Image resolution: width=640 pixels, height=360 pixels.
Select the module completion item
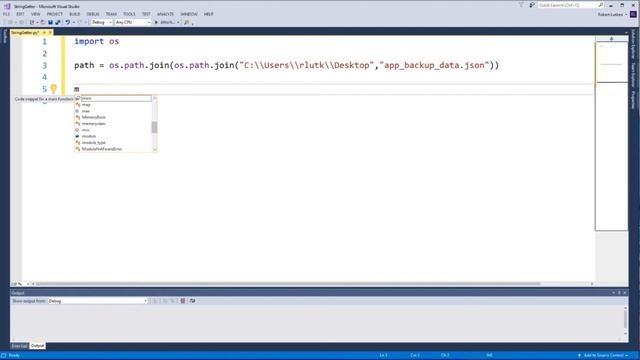tap(113, 136)
